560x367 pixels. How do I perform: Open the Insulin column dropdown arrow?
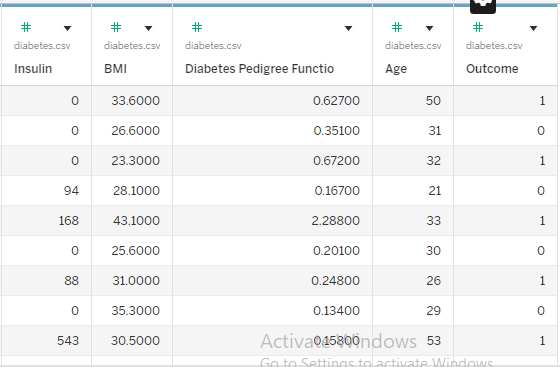68,28
